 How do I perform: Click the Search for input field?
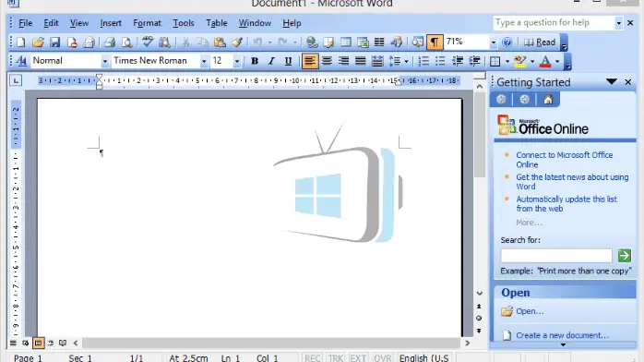[x=556, y=256]
